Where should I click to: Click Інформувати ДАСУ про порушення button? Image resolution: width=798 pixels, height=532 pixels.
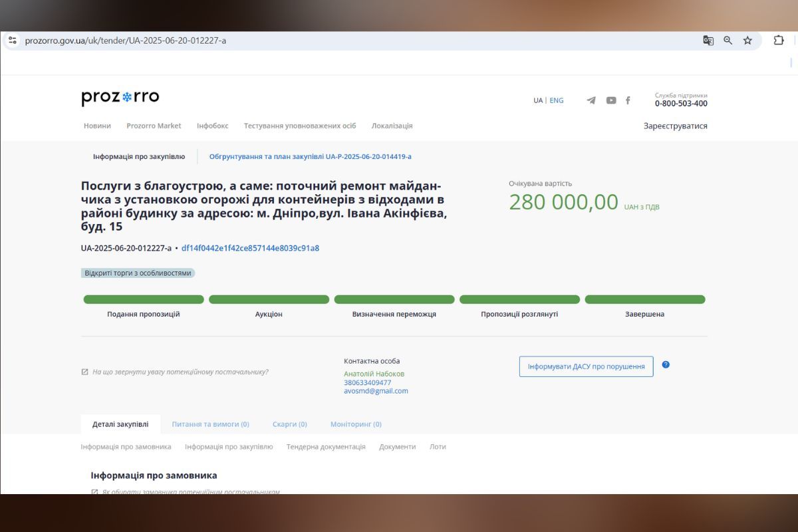(x=586, y=366)
